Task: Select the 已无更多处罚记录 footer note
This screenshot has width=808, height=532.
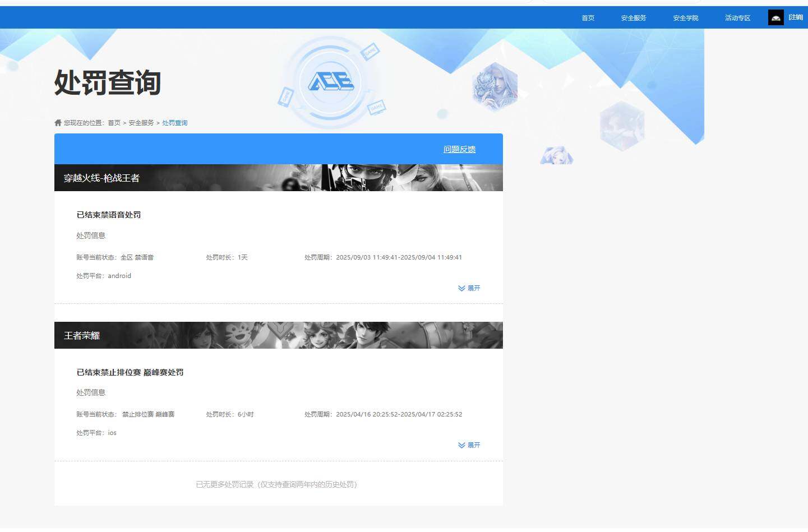Action: click(x=276, y=484)
